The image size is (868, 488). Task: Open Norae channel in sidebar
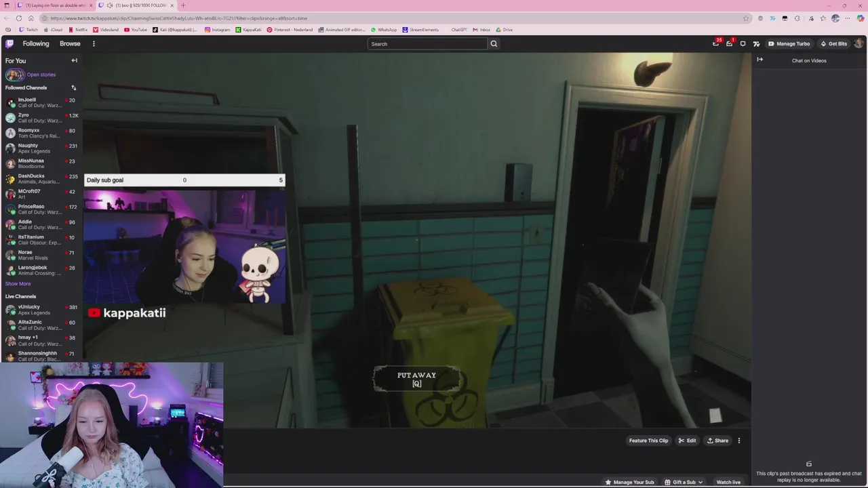[x=41, y=255]
